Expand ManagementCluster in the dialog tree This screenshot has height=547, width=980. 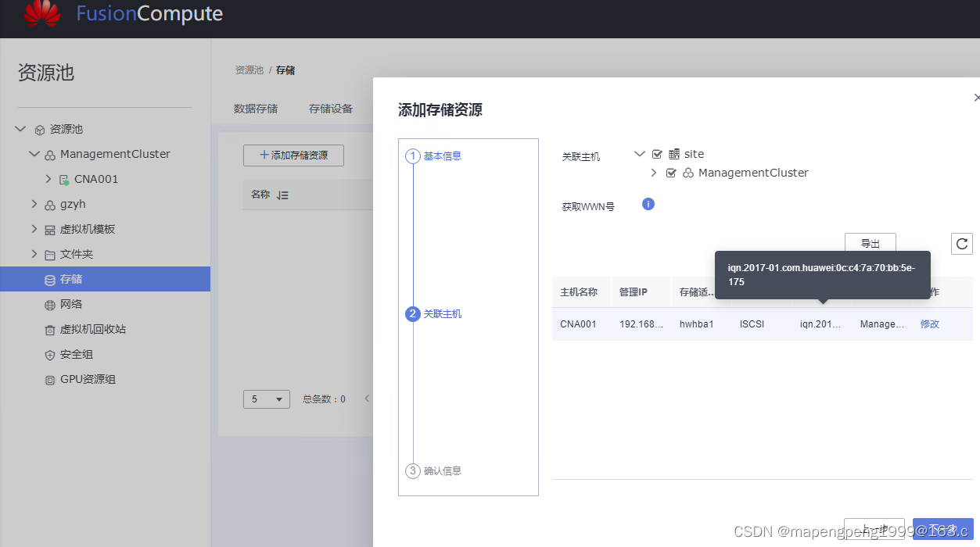coord(654,173)
